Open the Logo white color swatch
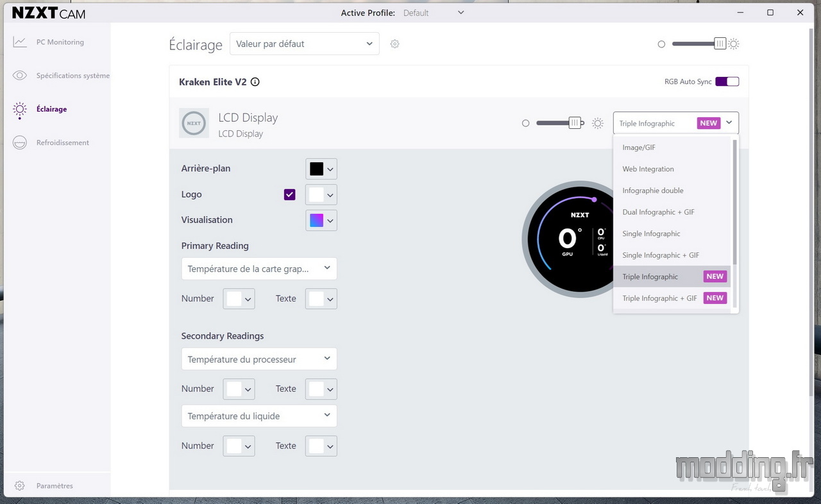This screenshot has width=821, height=504. [x=321, y=194]
